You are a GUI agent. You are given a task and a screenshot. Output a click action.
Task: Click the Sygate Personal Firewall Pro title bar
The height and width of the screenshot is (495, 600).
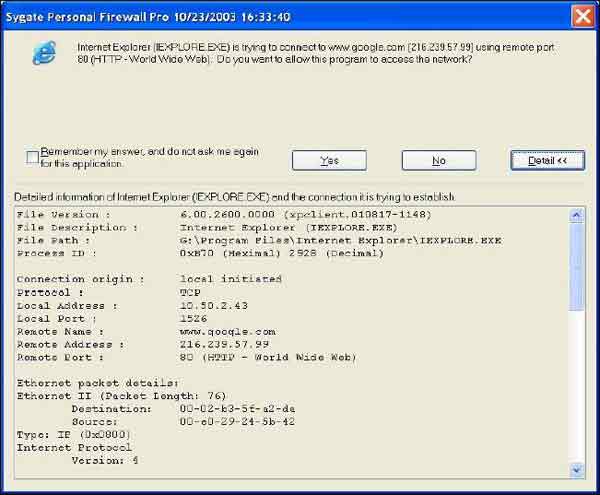click(287, 17)
